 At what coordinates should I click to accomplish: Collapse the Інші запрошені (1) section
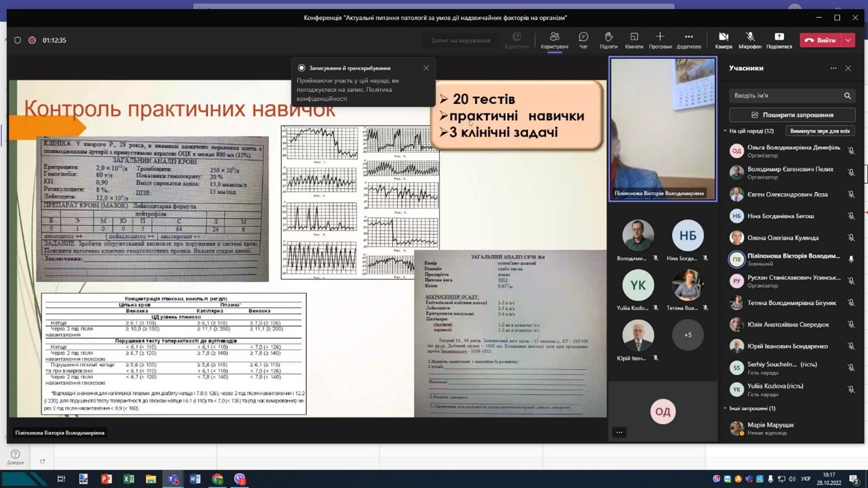(x=725, y=408)
